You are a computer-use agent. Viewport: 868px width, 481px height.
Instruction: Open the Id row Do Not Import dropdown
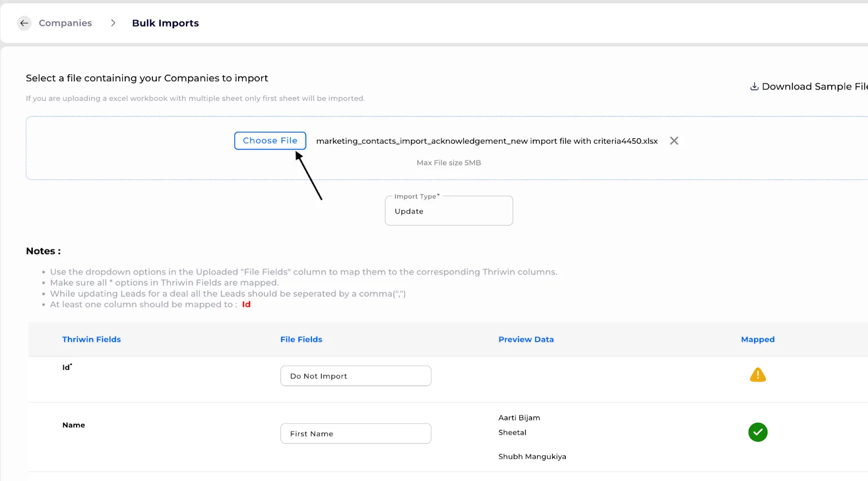[356, 376]
